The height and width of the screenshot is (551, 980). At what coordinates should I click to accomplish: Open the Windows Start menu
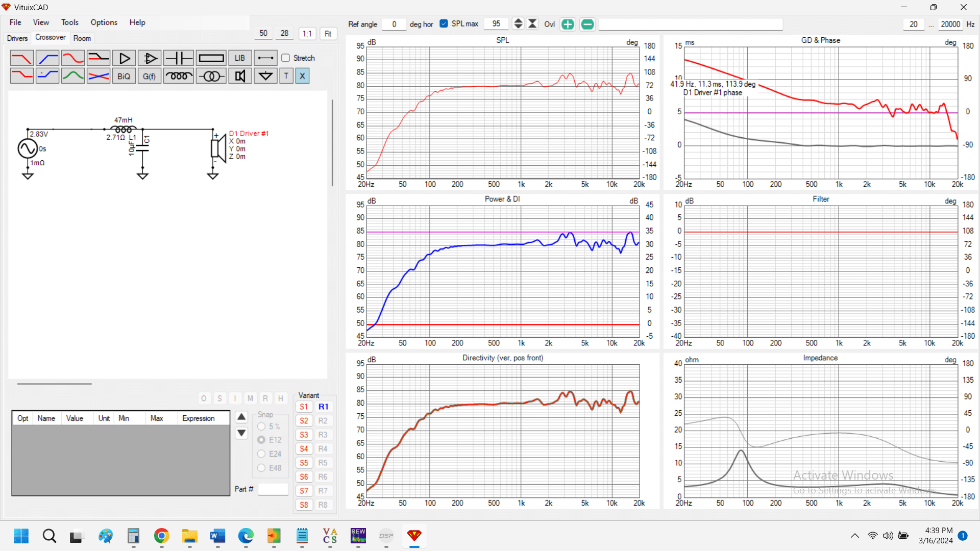(21, 536)
